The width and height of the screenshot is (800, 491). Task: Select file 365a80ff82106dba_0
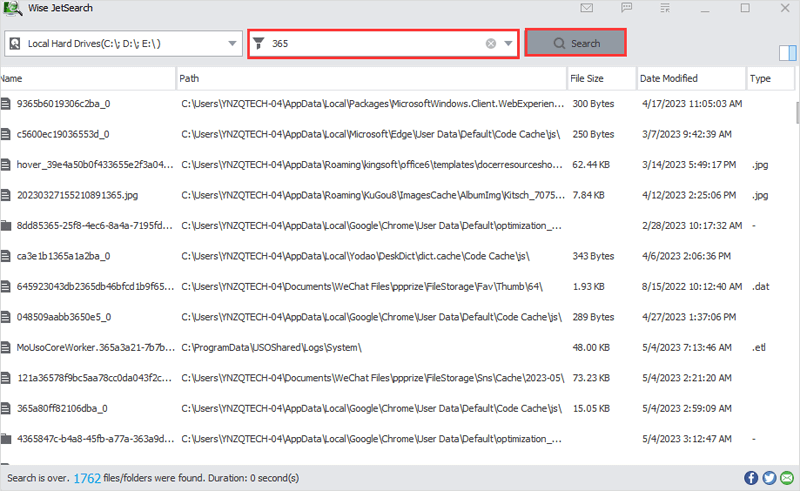[x=62, y=408]
